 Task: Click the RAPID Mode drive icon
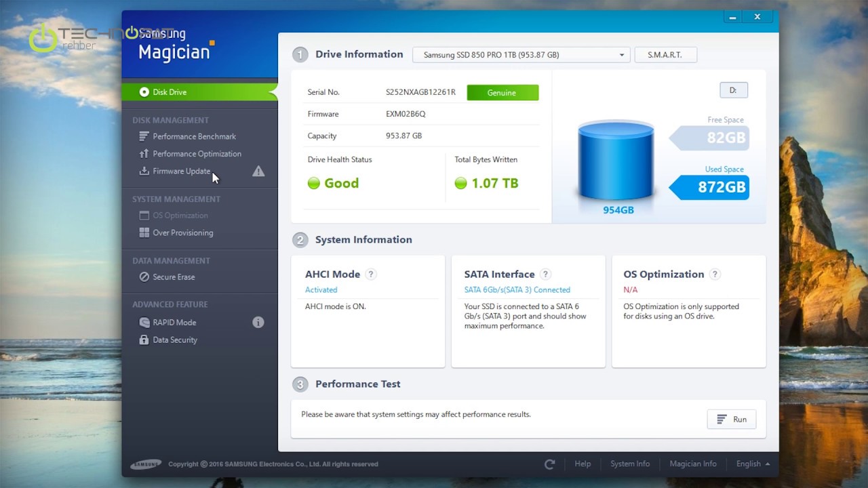[x=144, y=323]
